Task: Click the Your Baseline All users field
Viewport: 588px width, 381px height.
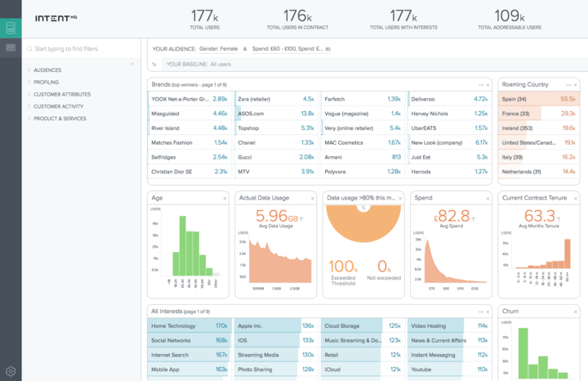Action: point(374,65)
